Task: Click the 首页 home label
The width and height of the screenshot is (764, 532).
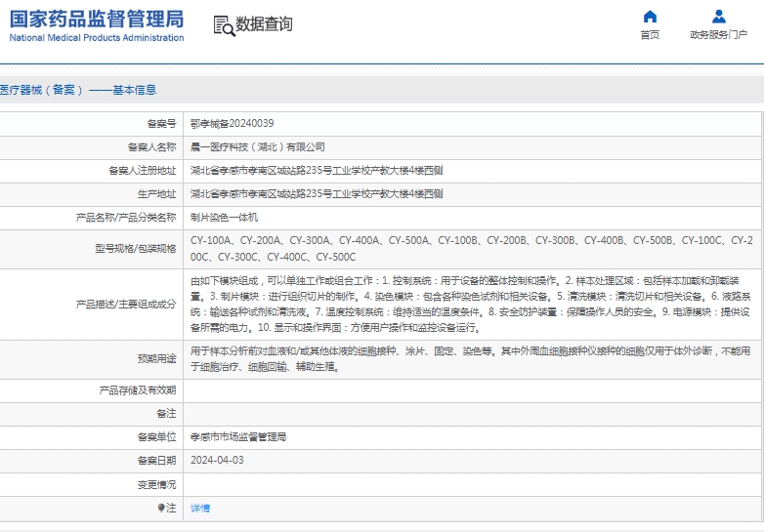Action: click(x=650, y=34)
